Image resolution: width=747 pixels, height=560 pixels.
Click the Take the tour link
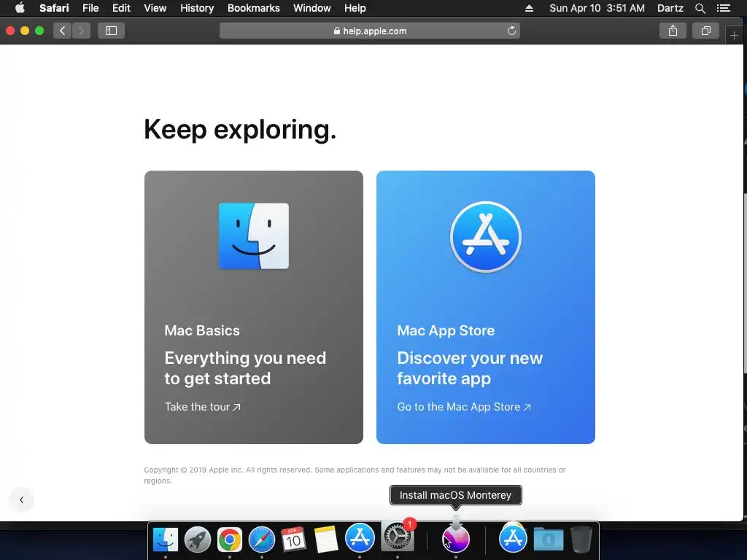[x=203, y=407]
